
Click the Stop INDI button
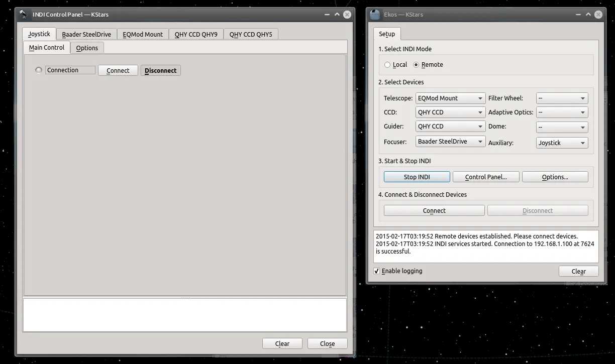[x=417, y=177]
